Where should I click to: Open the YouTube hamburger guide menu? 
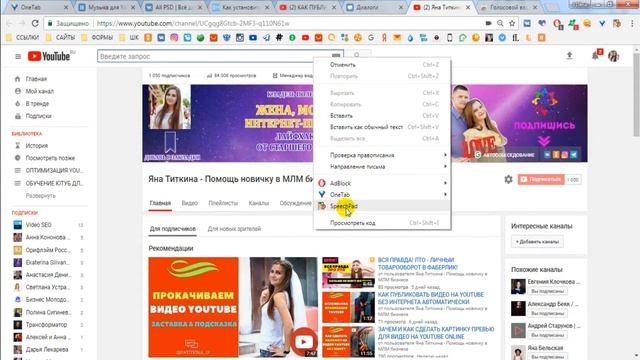18,56
